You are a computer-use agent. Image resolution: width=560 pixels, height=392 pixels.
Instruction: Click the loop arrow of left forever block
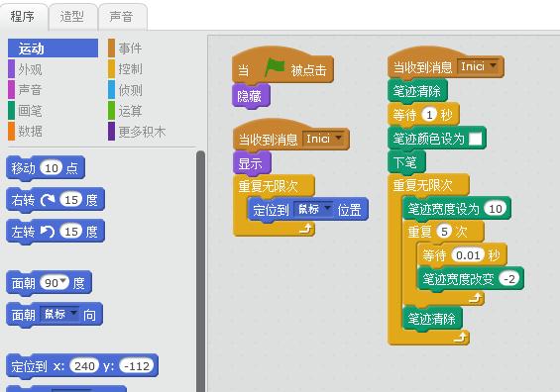(306, 229)
